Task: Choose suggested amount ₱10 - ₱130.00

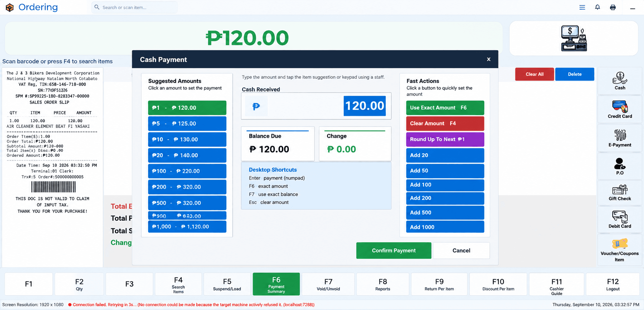Action: pos(187,139)
